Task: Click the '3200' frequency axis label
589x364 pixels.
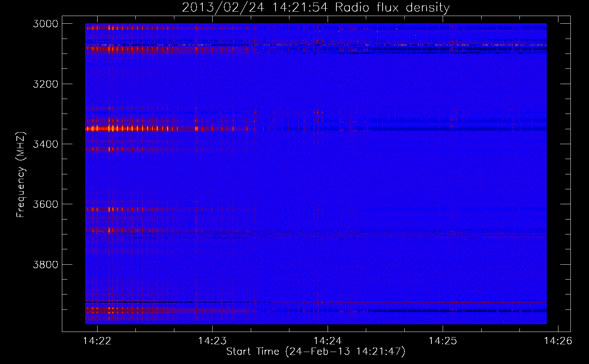Action: click(x=46, y=84)
